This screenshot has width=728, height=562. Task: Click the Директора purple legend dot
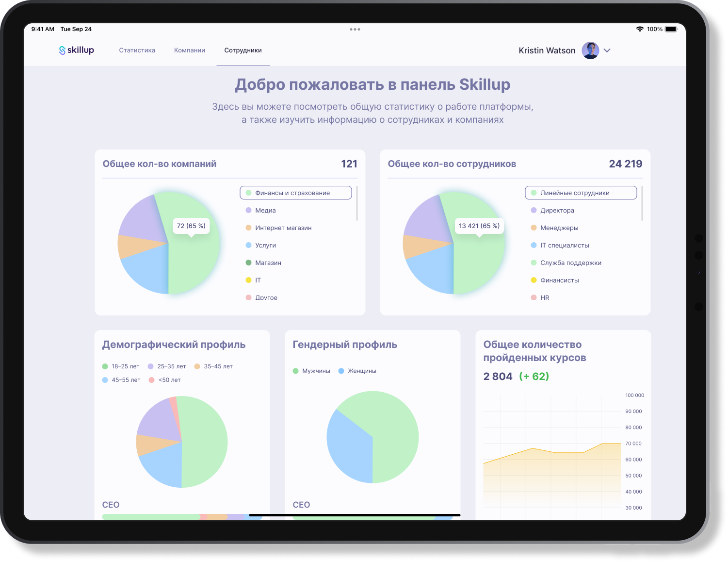534,210
